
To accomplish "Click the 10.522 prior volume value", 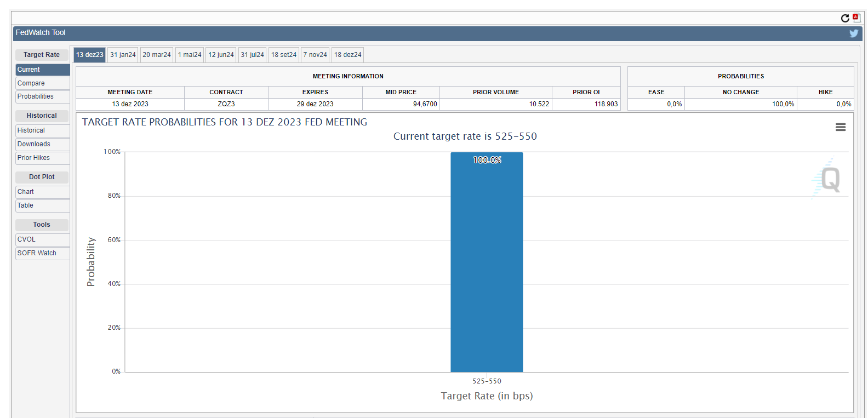I will (x=539, y=104).
